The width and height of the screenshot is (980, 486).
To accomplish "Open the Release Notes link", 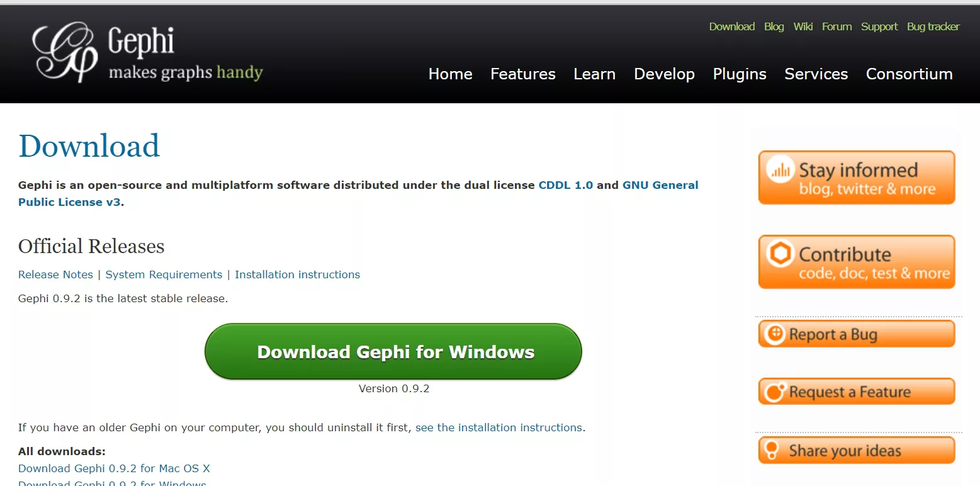I will [x=55, y=274].
